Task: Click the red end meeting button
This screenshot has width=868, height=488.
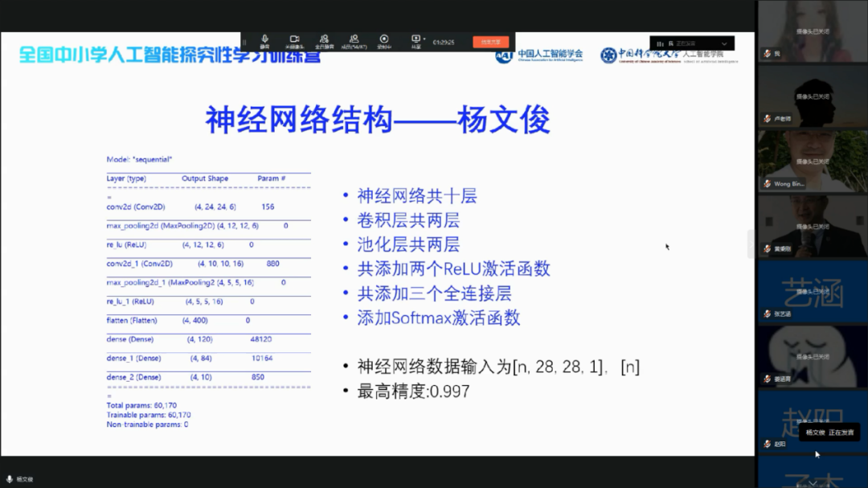Action: pos(490,42)
